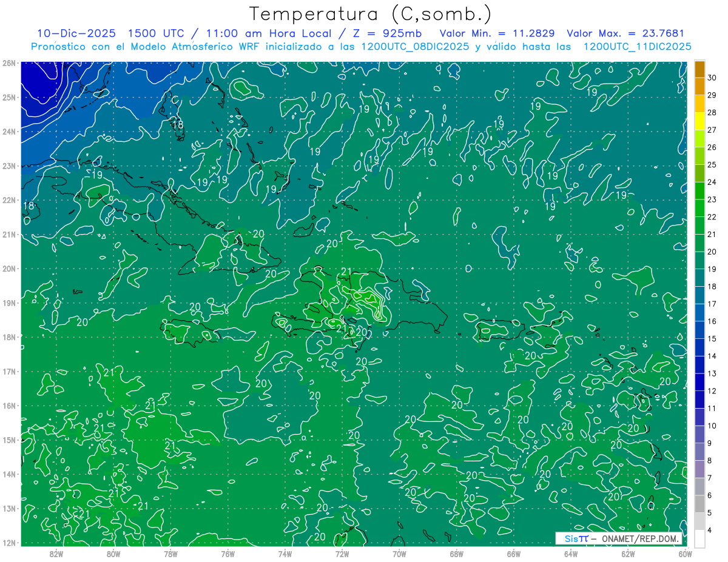Image resolution: width=728 pixels, height=562 pixels.
Task: Click the color scale label '23'
Action: [712, 199]
